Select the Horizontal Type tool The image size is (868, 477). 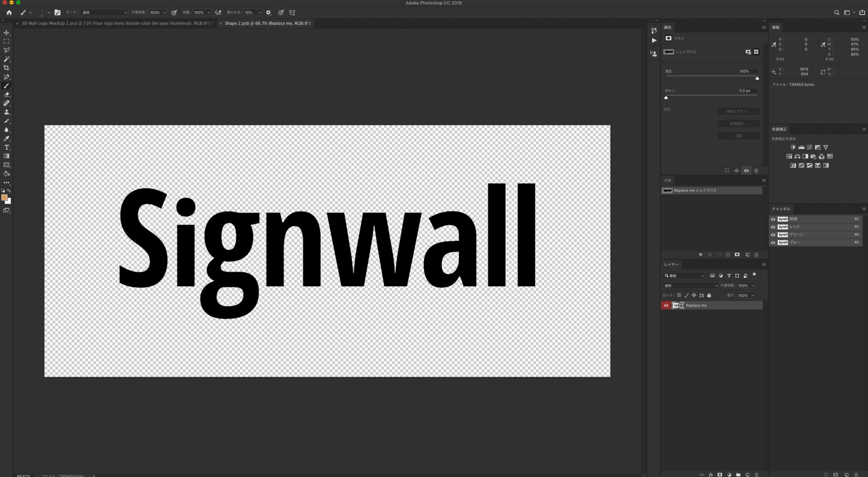coord(6,147)
